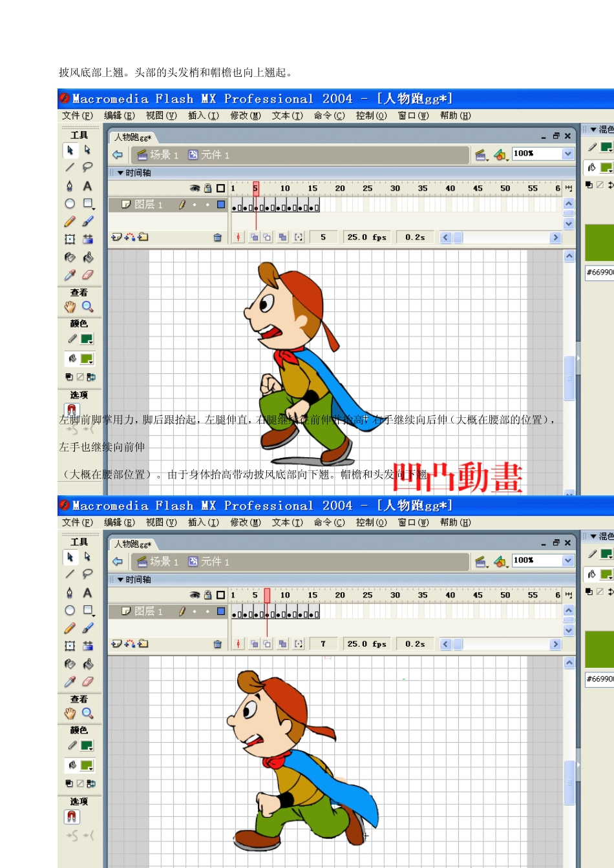Open 插入(I) menu in lower window
Screen dimensions: 614x868
(x=204, y=522)
